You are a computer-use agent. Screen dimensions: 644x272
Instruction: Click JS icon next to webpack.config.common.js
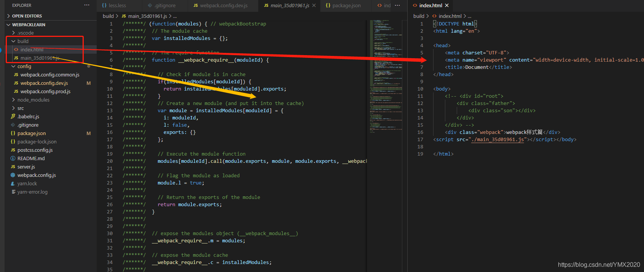point(16,75)
